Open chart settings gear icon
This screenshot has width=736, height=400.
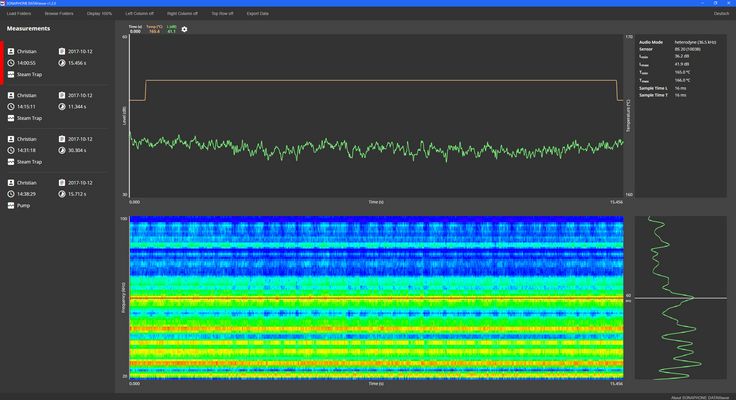[184, 30]
